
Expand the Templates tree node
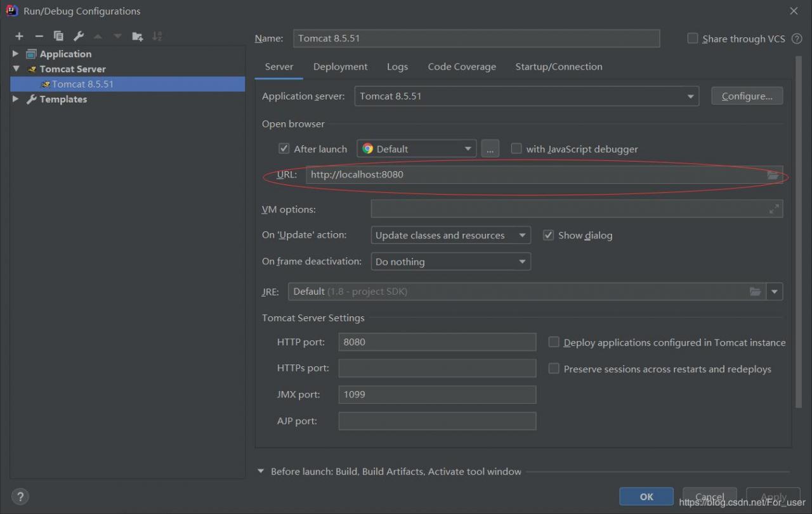tap(16, 100)
